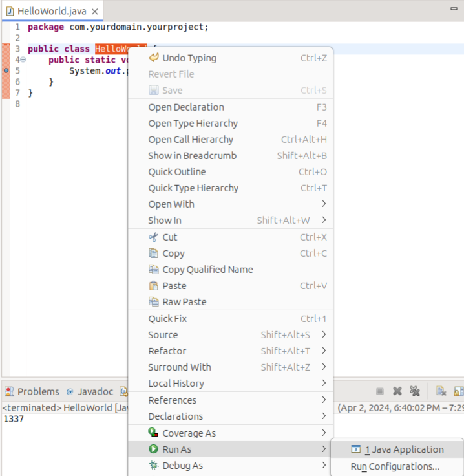The height and width of the screenshot is (476, 464).
Task: Remove launch using the console X icon
Action: coord(398,391)
